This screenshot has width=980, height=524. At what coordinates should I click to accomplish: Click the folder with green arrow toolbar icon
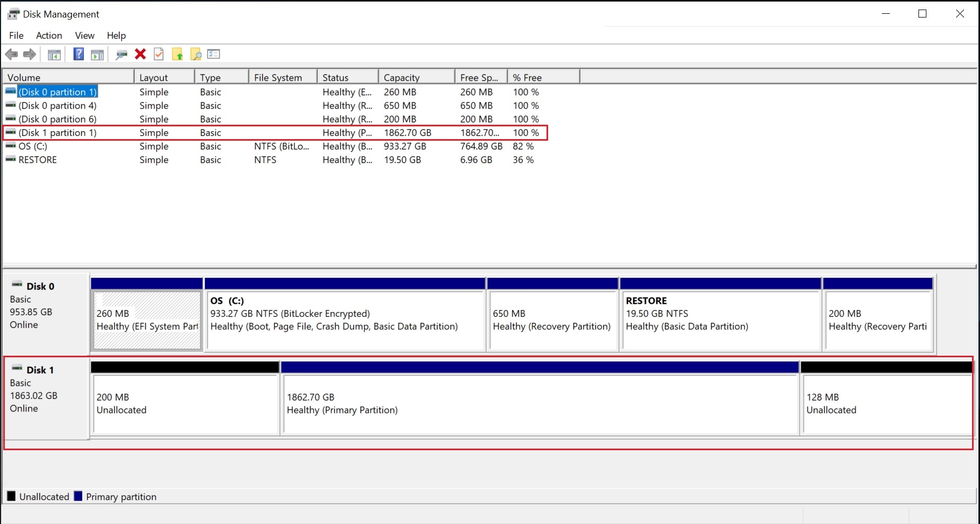[x=178, y=54]
